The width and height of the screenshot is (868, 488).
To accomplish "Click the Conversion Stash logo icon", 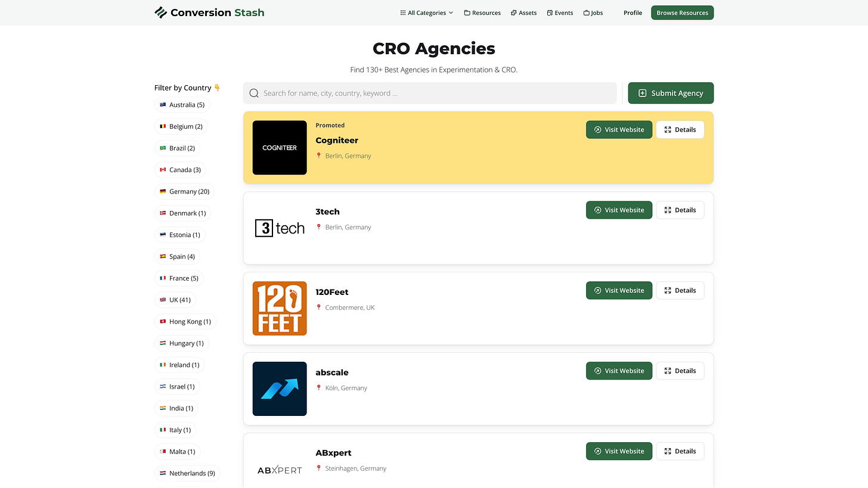I will 160,12.
